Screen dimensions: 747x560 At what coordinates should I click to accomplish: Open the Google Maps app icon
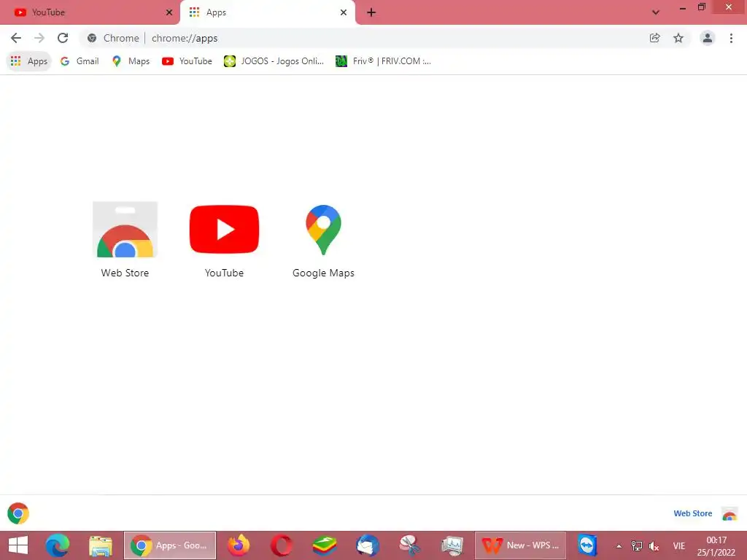323,230
